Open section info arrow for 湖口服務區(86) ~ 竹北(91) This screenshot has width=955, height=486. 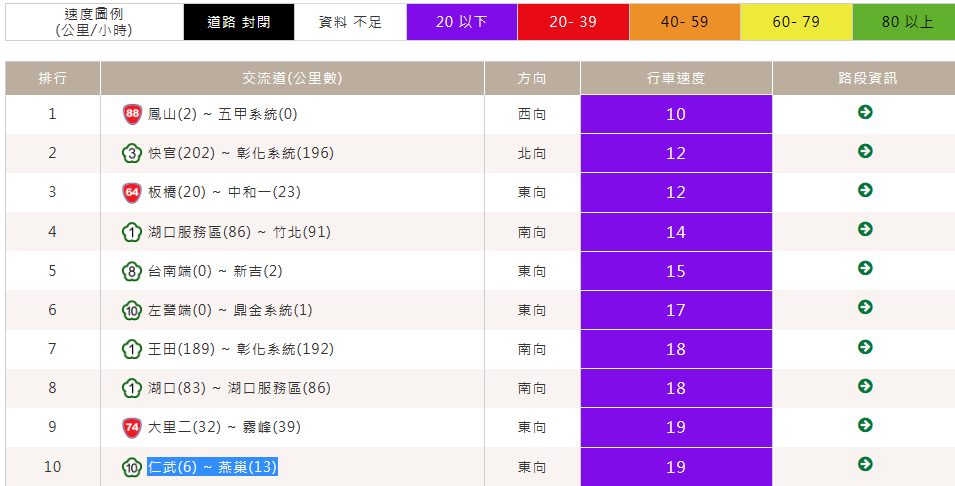tap(865, 229)
